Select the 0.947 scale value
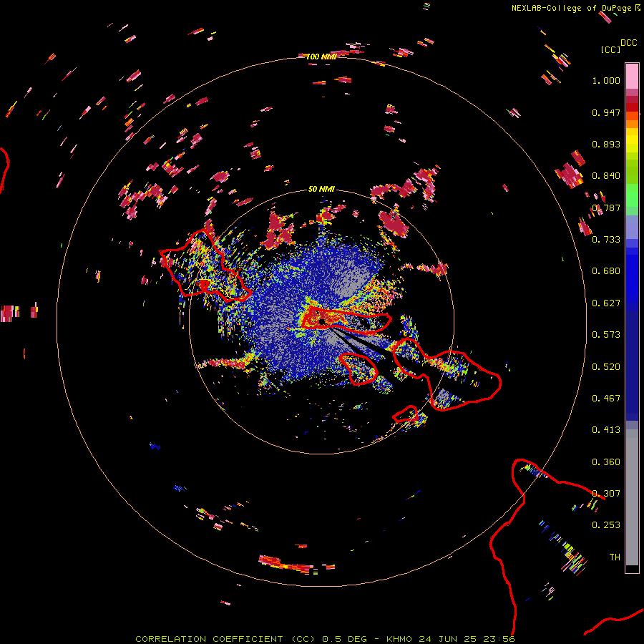The height and width of the screenshot is (644, 644). (x=606, y=112)
